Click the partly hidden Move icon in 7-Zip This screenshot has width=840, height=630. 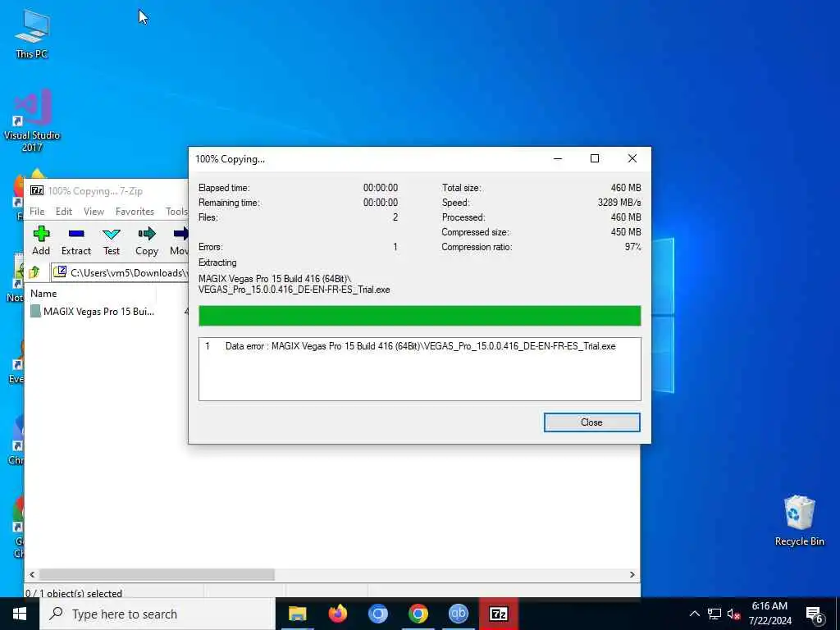click(x=180, y=240)
